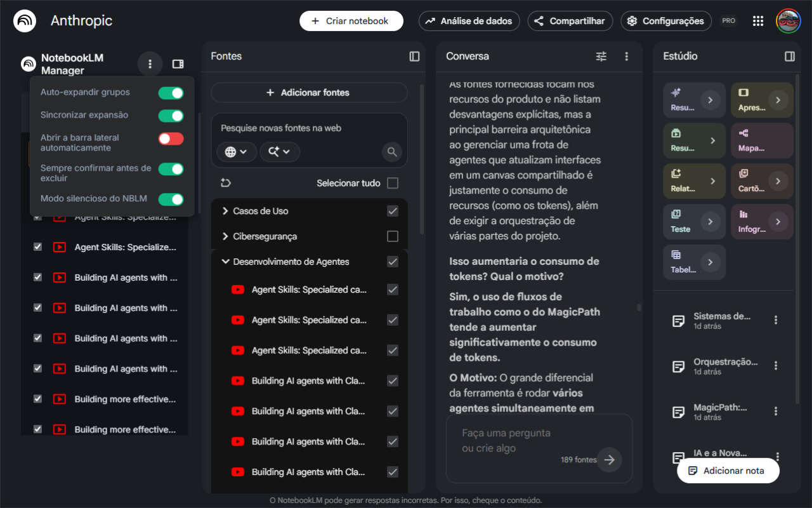Open the NotebookLM Manager three-dot menu
Image resolution: width=812 pixels, height=508 pixels.
coord(150,64)
